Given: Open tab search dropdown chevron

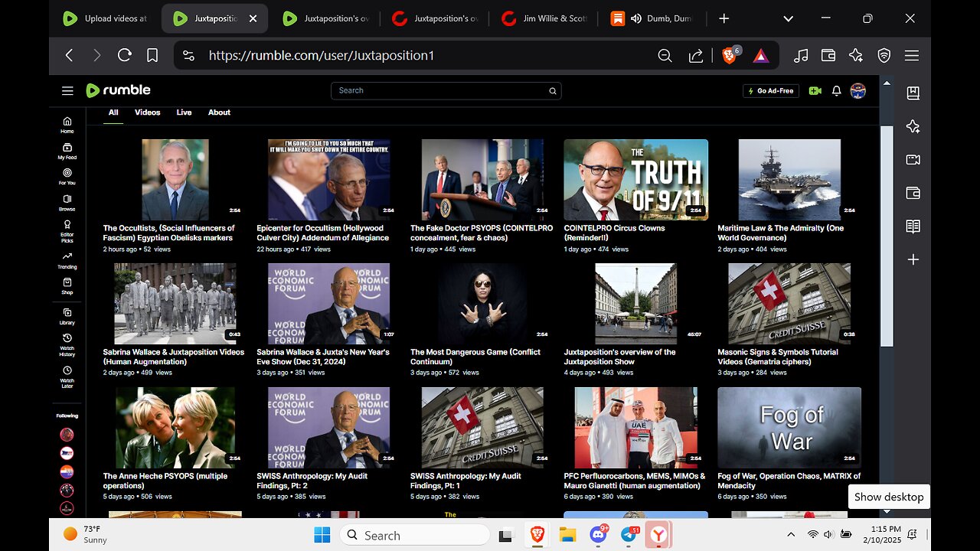Looking at the screenshot, I should (x=788, y=18).
